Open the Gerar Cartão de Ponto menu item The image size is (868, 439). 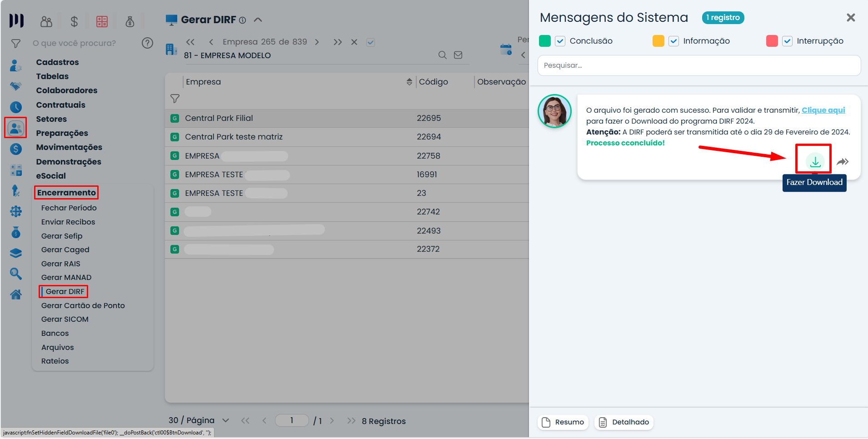coord(83,305)
